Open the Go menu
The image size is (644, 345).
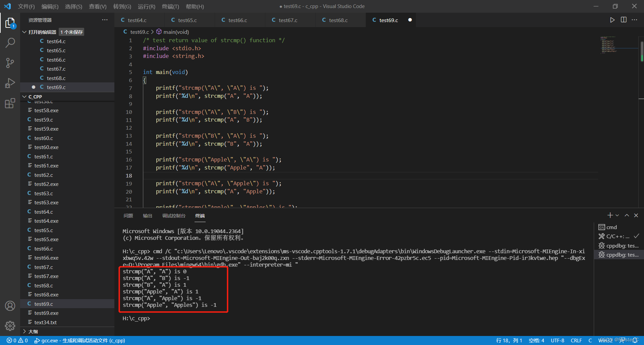click(122, 6)
